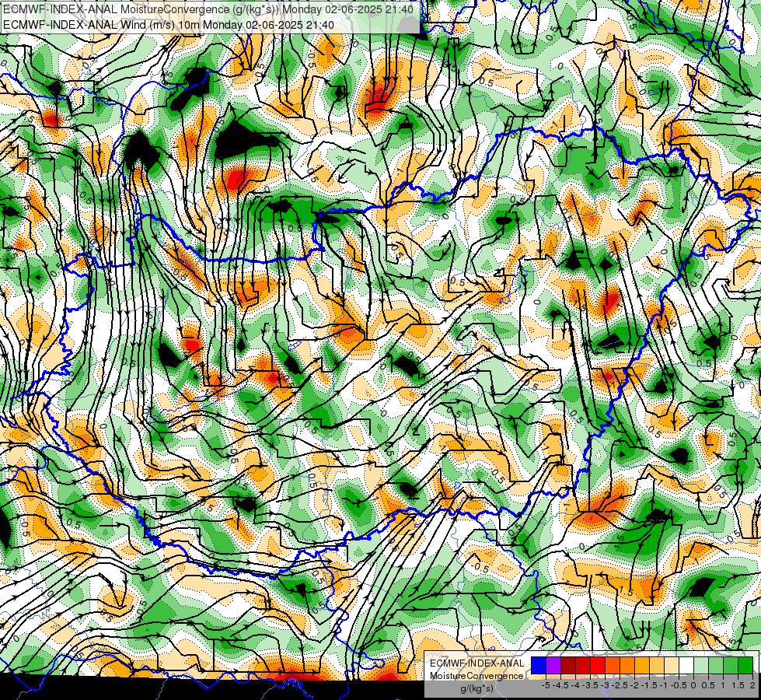Click the legend's ECMWF-INDEX-ANAL label
Screen dimensions: 761x700
coord(477,663)
